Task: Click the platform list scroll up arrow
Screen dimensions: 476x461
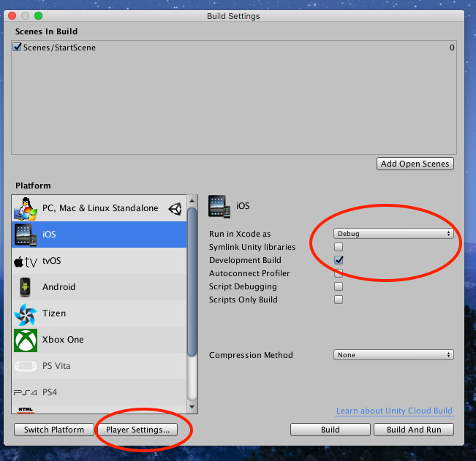Action: pos(192,201)
